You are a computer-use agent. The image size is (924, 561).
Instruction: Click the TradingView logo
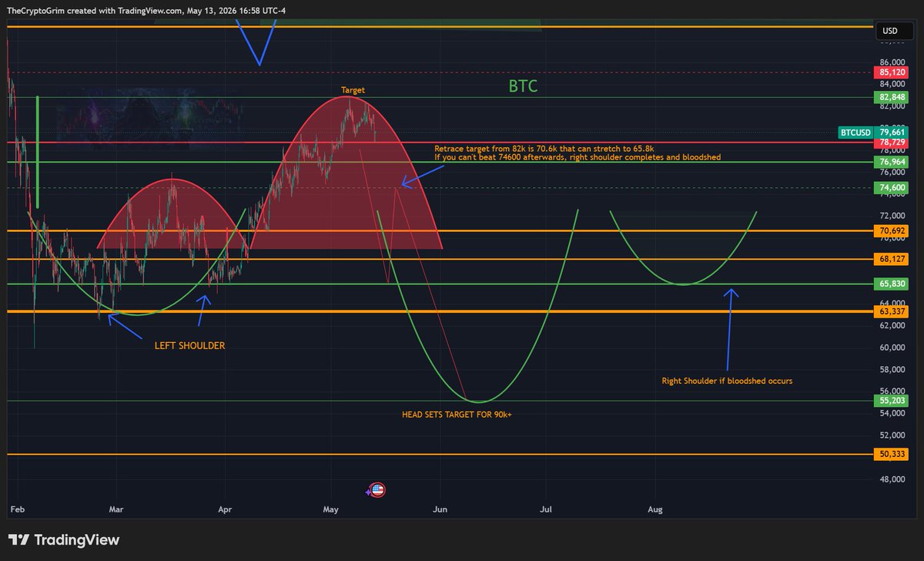64,539
